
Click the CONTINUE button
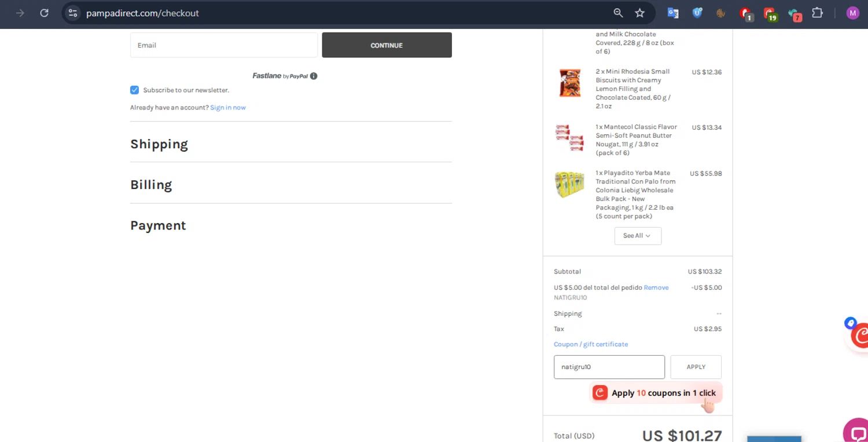click(387, 45)
